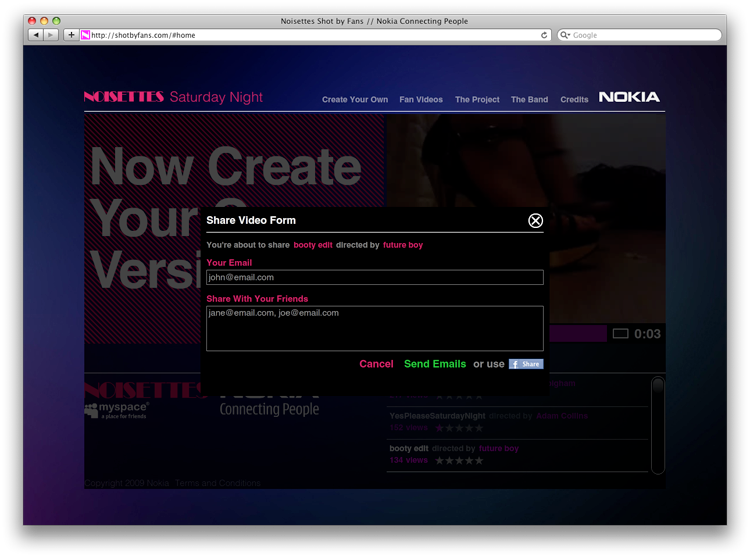Click the site favicon in address bar
This screenshot has height=557, width=750.
click(x=85, y=35)
